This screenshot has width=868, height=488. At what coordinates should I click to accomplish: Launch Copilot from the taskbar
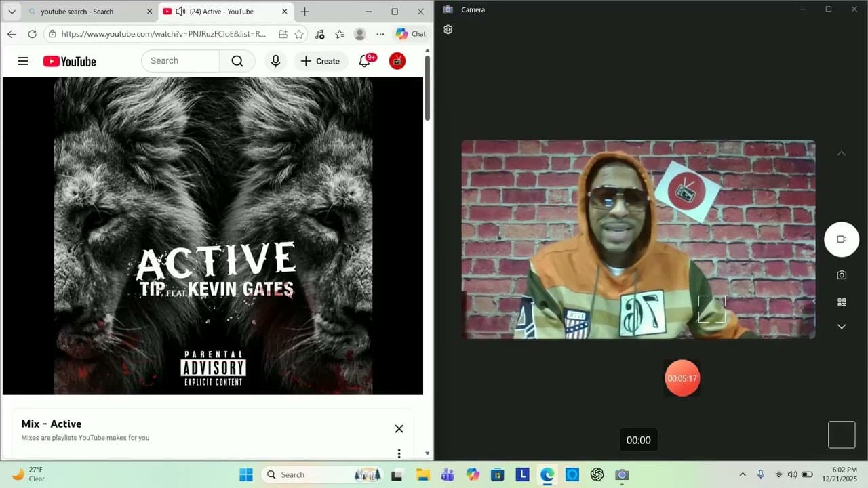click(473, 474)
